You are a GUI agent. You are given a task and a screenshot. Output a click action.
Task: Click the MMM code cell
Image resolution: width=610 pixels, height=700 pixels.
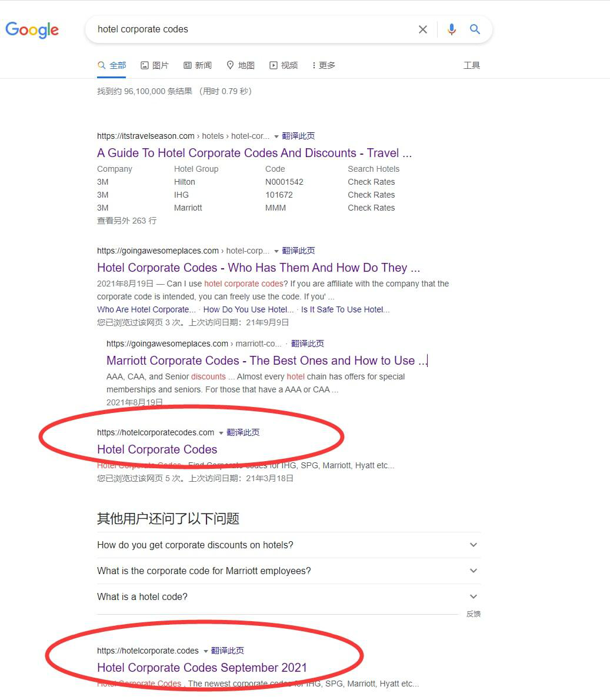coord(275,208)
